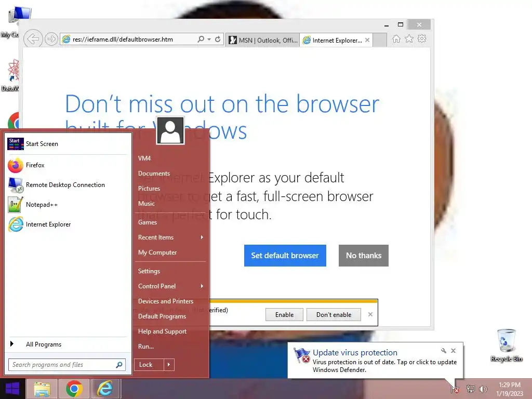This screenshot has width=532, height=399.
Task: Expand shutdown options arrow beside Lock
Action: 169,365
